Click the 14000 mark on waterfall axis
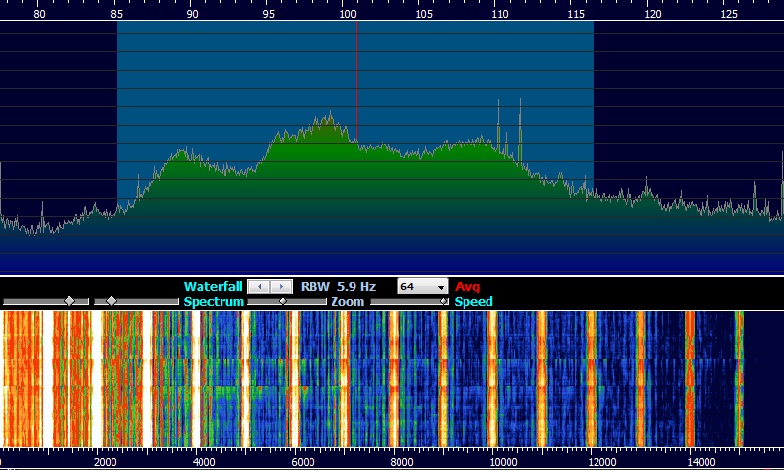The image size is (784, 470). (701, 462)
